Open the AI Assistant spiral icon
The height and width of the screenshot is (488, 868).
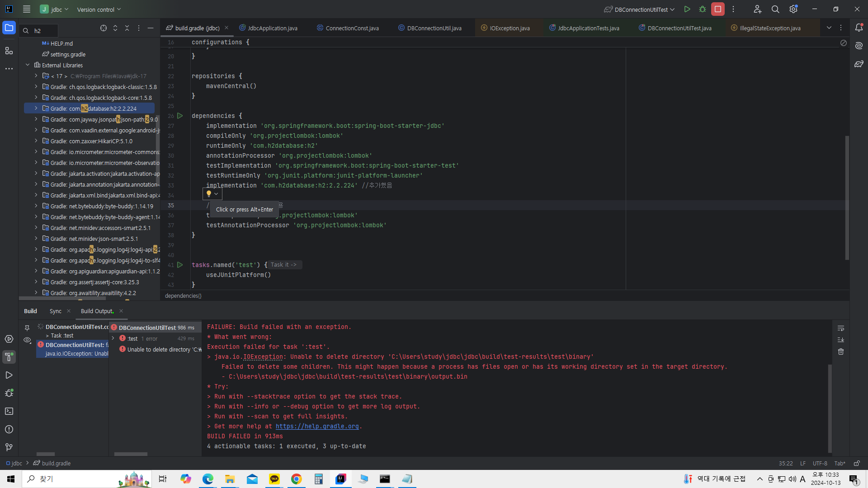(x=859, y=46)
